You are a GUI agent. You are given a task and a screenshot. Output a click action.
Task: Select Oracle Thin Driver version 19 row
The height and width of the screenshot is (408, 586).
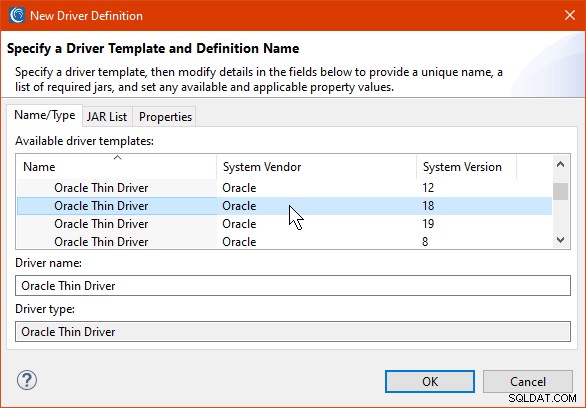tap(284, 224)
